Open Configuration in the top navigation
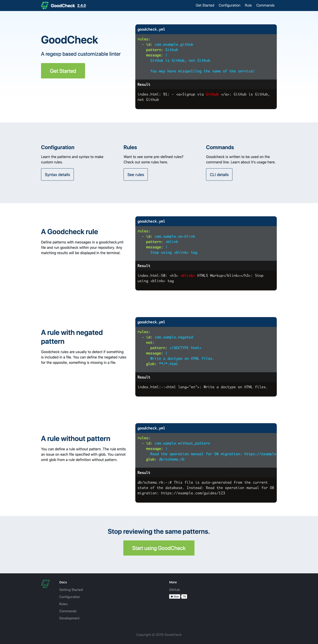This screenshot has height=644, width=318. tap(229, 5)
